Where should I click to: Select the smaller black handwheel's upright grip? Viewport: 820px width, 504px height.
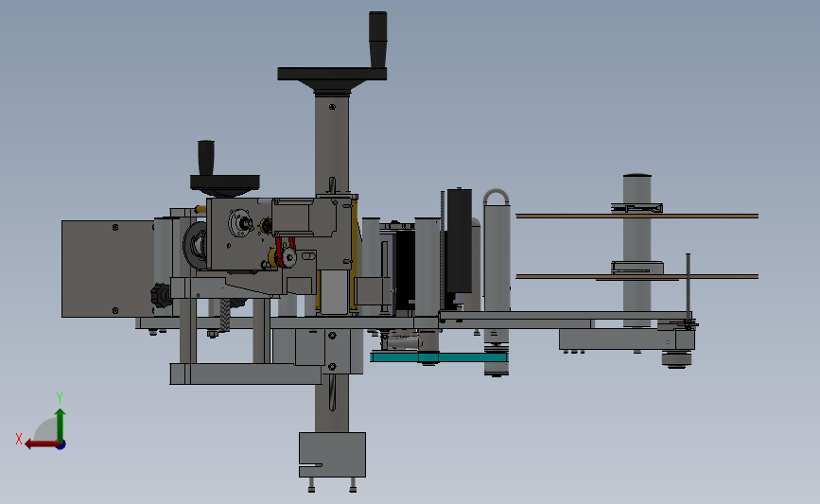(206, 157)
